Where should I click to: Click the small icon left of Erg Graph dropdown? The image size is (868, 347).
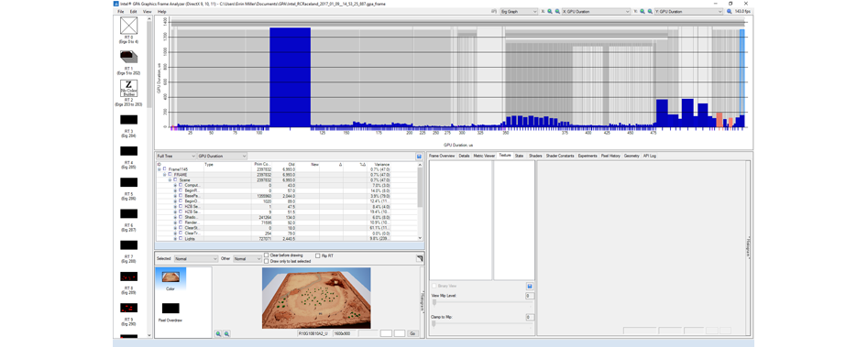coord(493,11)
